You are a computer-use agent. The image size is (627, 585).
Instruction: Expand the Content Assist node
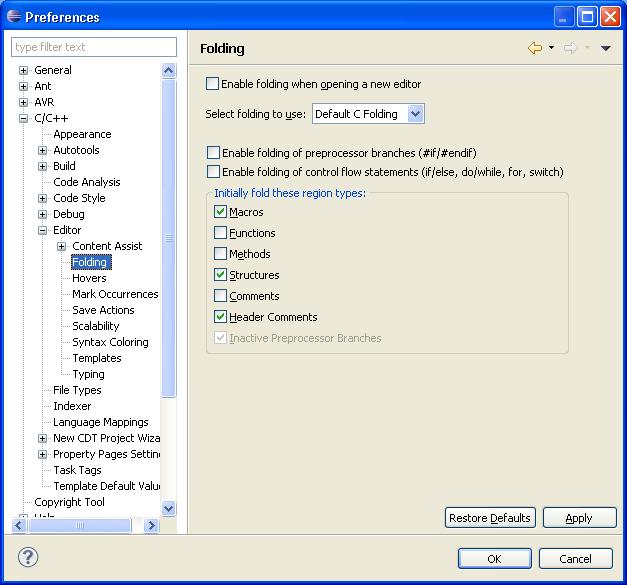tap(61, 246)
